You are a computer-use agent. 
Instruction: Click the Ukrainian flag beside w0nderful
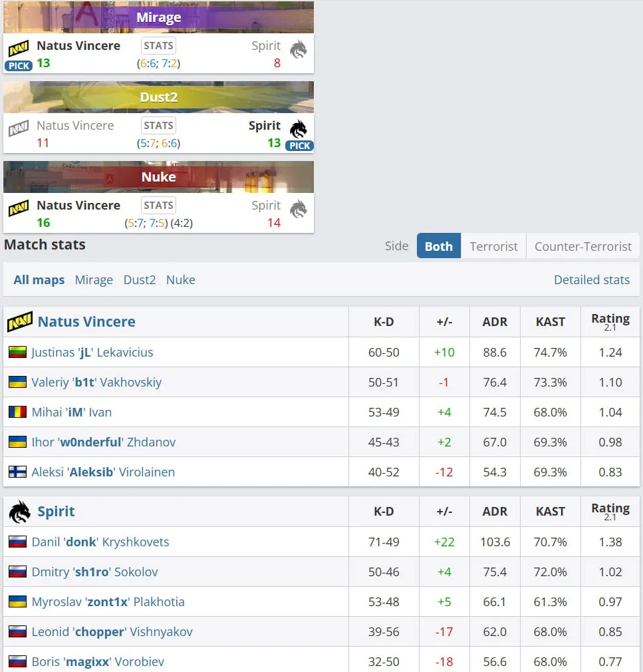pyautogui.click(x=17, y=442)
